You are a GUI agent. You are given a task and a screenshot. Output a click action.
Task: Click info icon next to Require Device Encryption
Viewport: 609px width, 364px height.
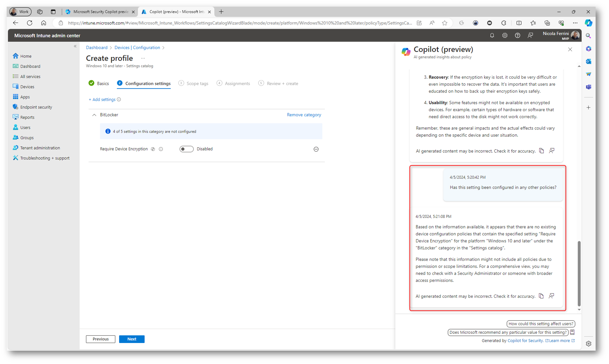tap(161, 149)
